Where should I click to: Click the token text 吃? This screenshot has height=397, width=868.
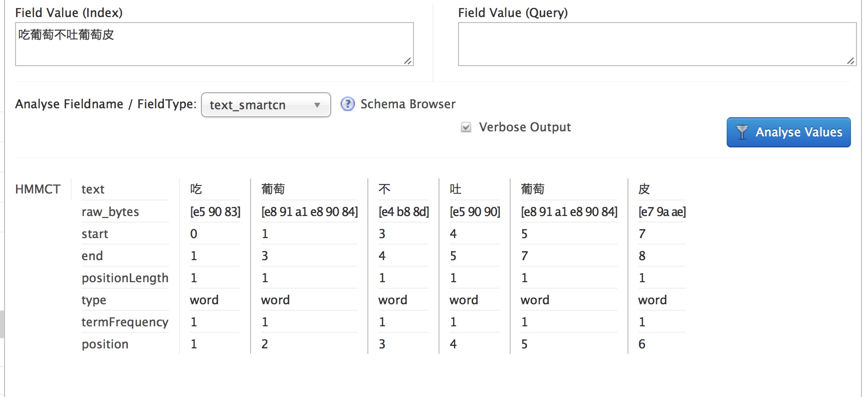[196, 189]
